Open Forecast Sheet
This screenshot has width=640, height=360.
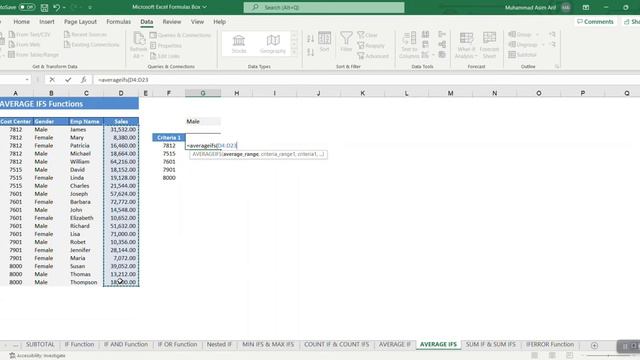click(x=489, y=45)
